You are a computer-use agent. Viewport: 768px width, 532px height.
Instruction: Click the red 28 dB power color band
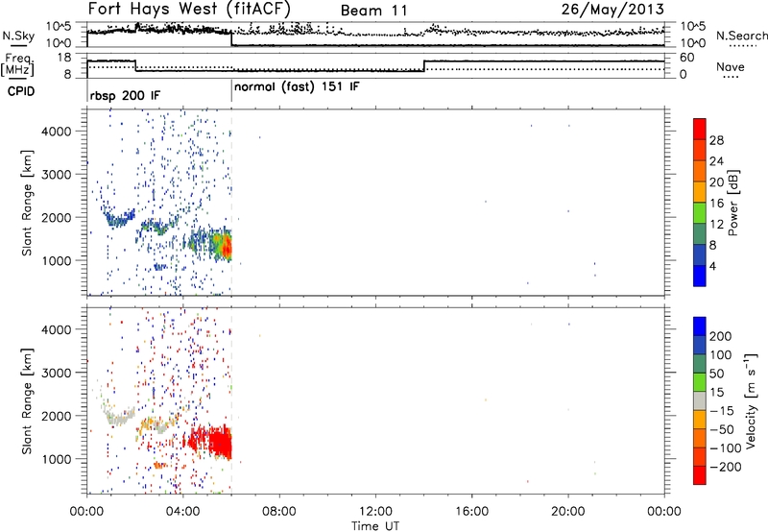(700, 130)
